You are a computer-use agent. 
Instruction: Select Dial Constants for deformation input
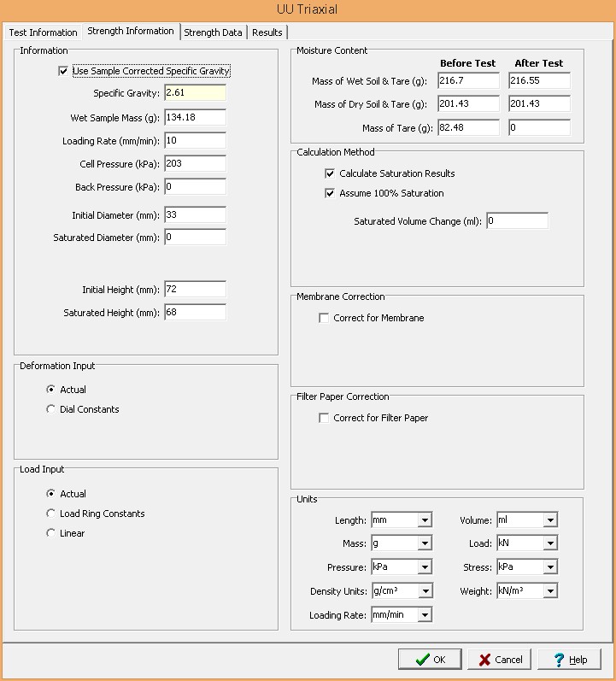tap(51, 409)
